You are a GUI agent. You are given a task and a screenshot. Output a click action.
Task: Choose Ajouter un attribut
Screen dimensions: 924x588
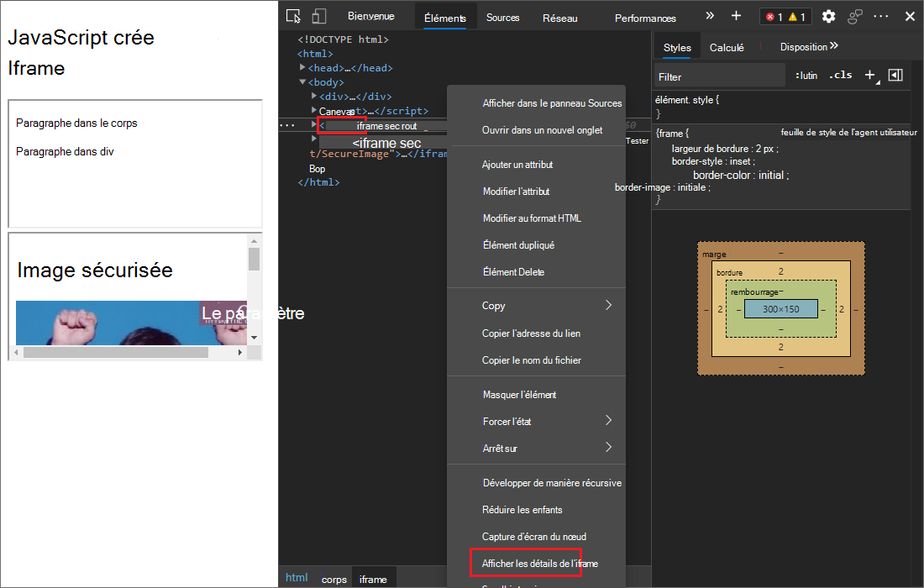[x=536, y=165]
